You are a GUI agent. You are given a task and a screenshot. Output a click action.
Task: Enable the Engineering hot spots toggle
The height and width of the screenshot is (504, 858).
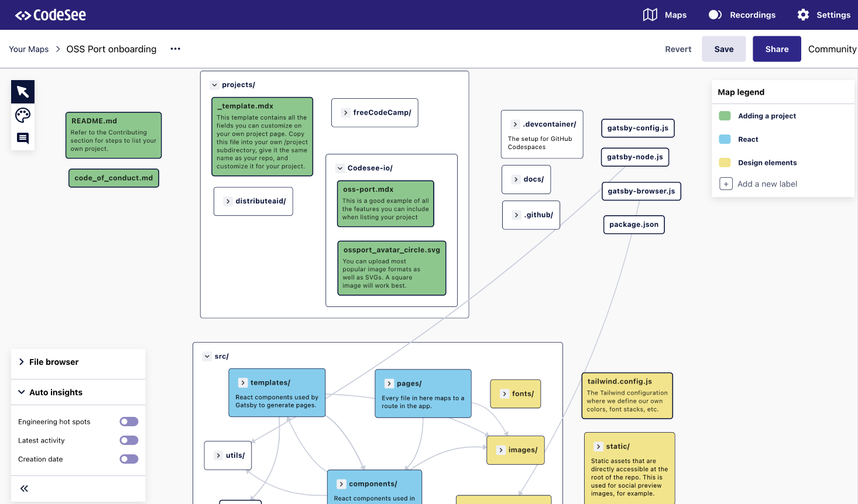[128, 422]
